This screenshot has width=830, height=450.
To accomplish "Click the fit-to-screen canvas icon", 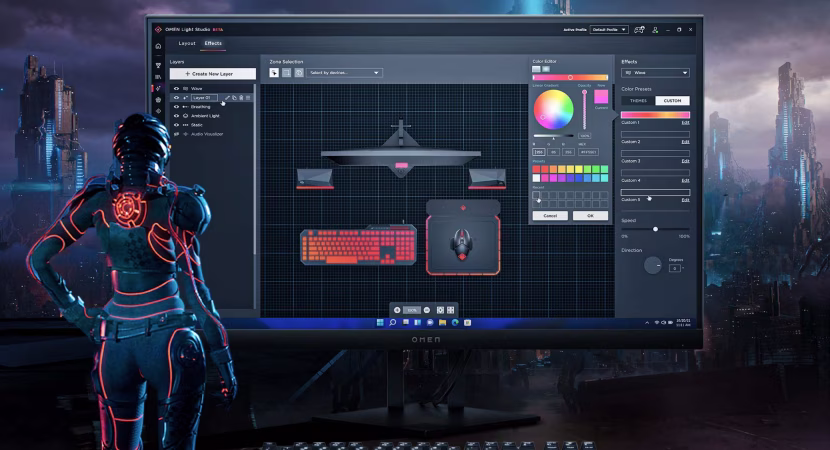I will 440,310.
